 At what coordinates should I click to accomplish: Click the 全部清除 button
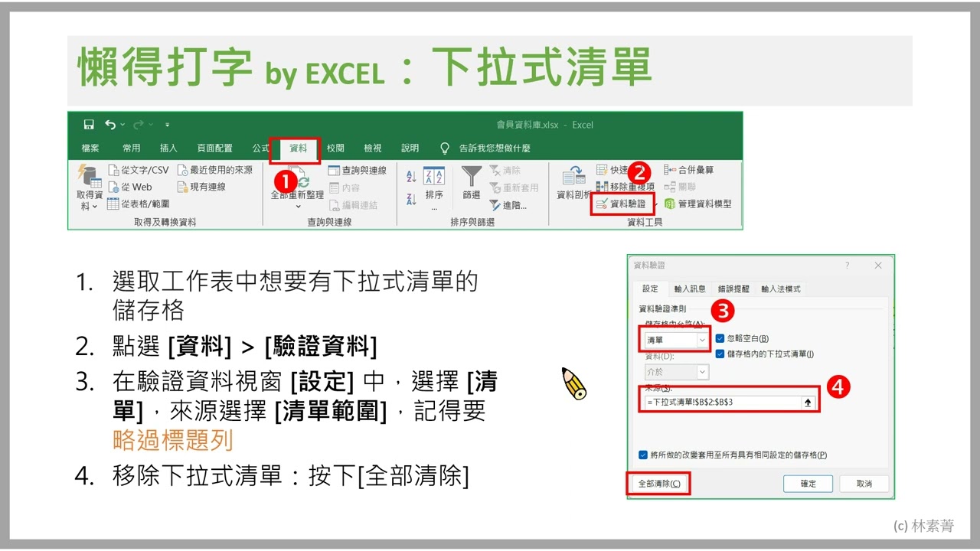coord(658,484)
